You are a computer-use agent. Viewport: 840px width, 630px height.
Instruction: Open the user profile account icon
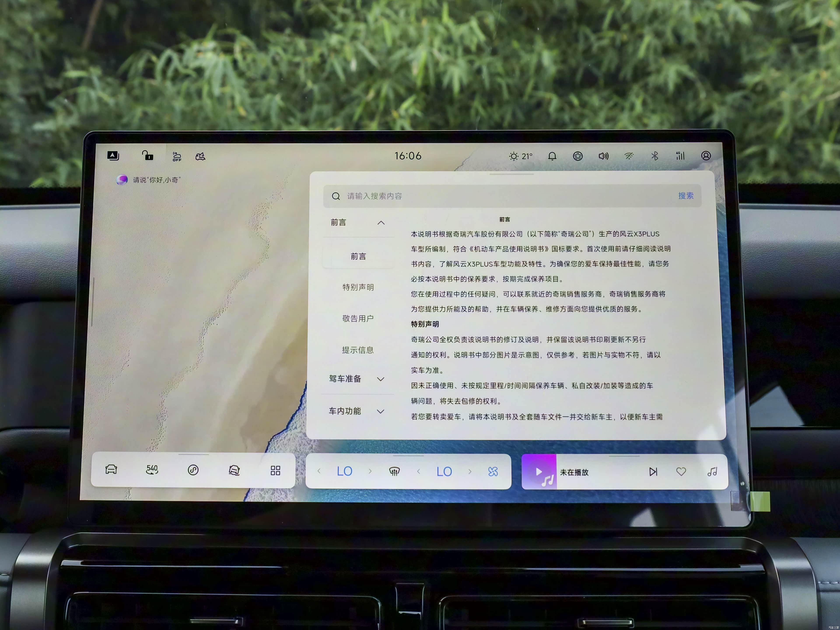(x=705, y=156)
